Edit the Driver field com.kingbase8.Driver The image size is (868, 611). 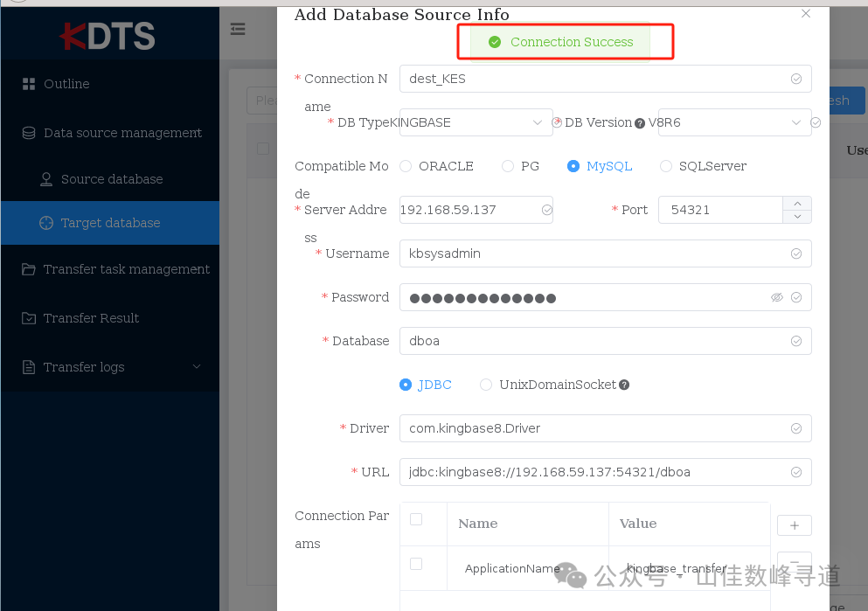click(606, 428)
